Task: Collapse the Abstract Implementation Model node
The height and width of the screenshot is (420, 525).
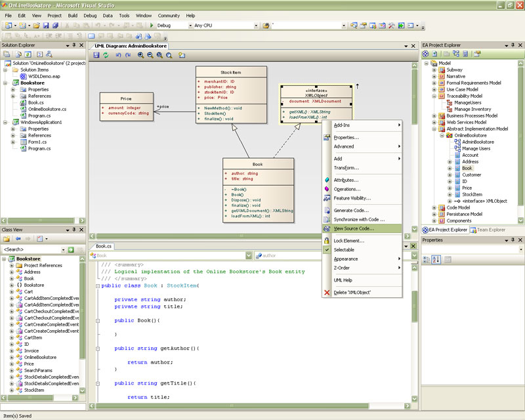Action: (432, 129)
